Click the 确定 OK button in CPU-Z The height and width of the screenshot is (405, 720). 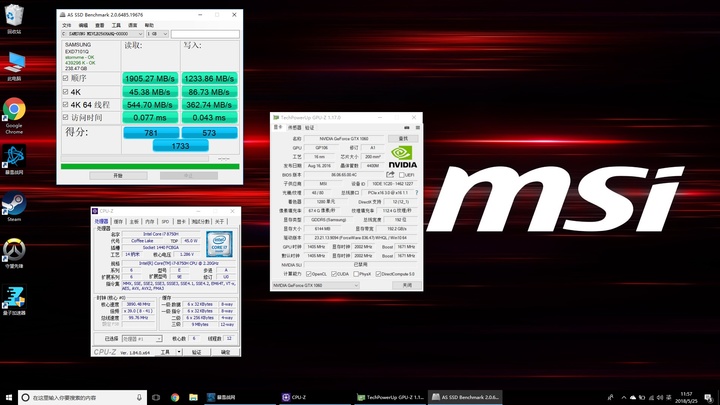click(x=225, y=352)
